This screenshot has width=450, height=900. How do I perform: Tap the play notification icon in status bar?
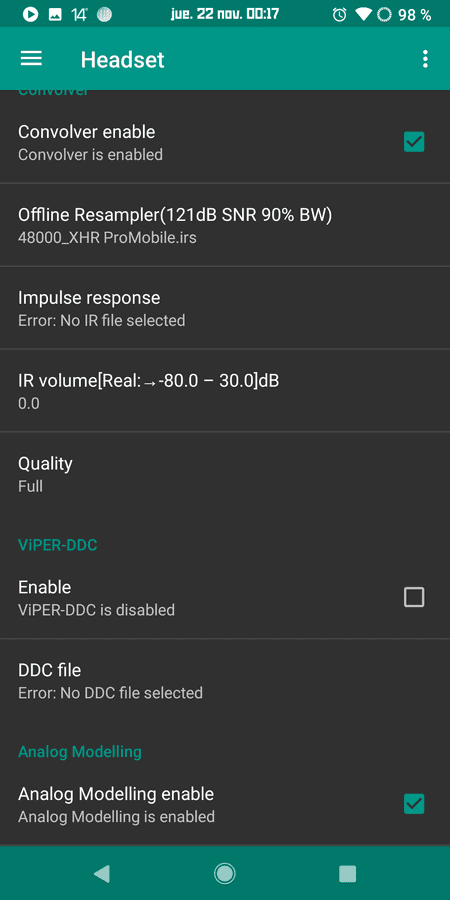click(30, 15)
